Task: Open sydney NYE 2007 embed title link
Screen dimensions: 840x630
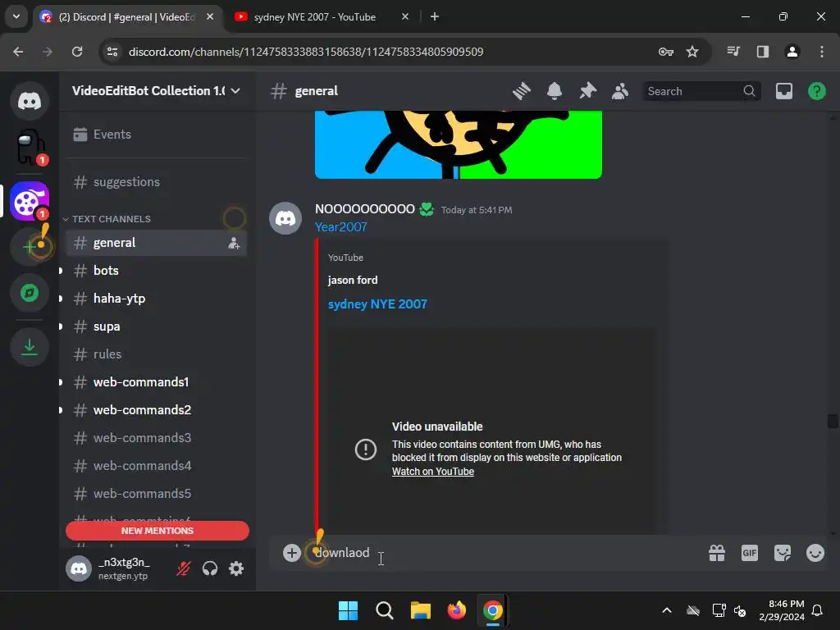Action: [x=377, y=304]
